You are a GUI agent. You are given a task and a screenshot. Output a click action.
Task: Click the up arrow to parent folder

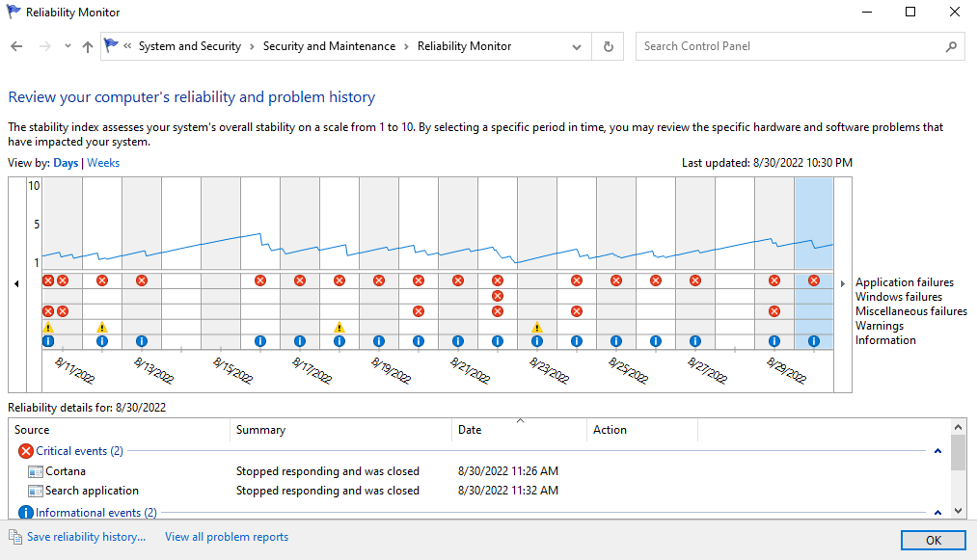(88, 46)
